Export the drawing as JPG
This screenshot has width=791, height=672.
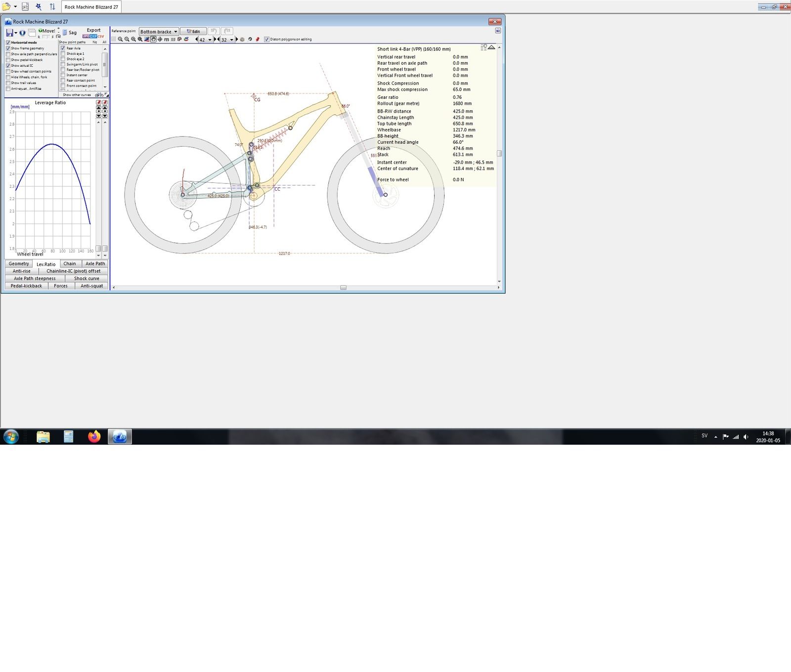pos(86,36)
